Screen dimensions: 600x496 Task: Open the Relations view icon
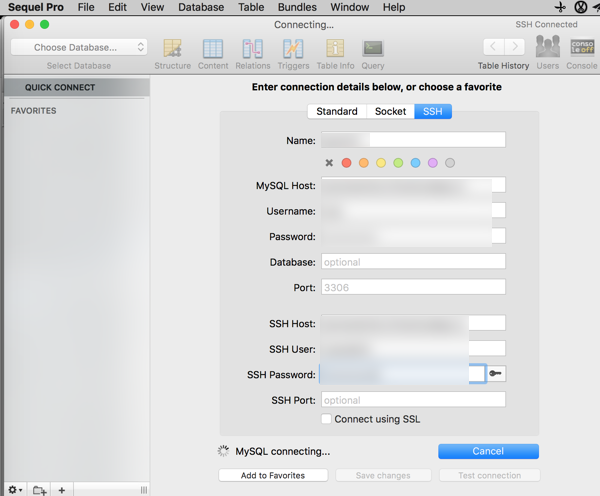tap(253, 49)
